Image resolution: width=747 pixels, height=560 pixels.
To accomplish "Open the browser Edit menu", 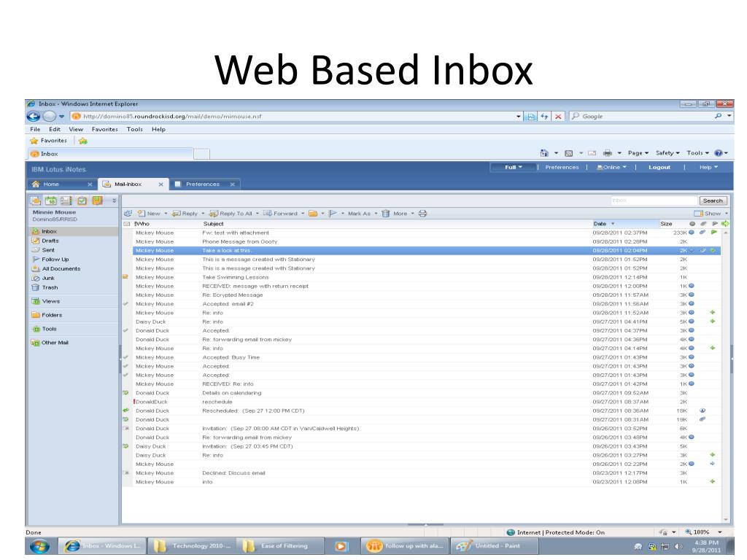I will pos(55,129).
